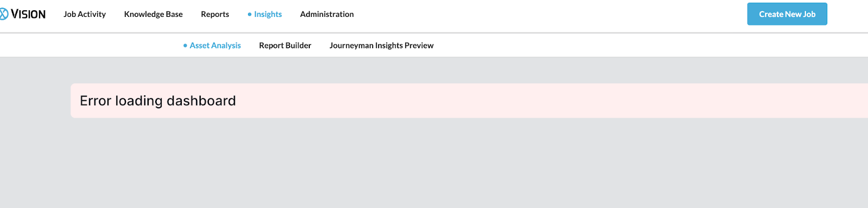
Task: Open the Journeyman Insights Preview tab
Action: coord(381,45)
